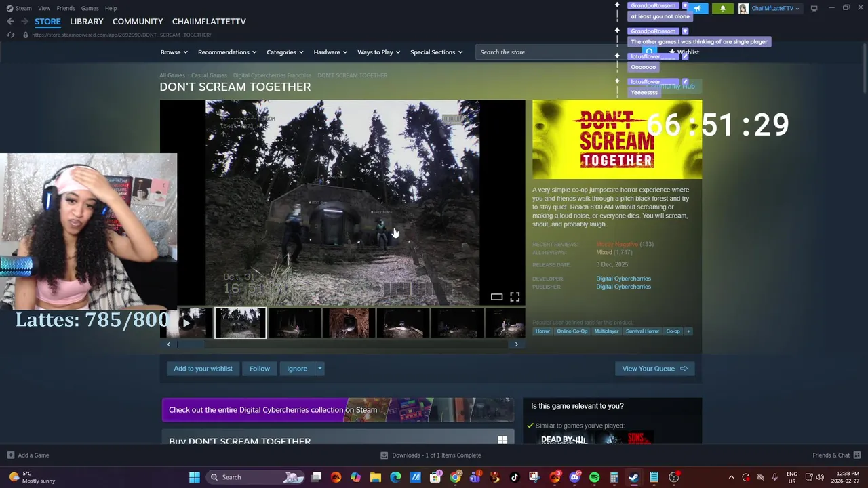Expand the Ignore options dropdown arrow

coord(319,369)
